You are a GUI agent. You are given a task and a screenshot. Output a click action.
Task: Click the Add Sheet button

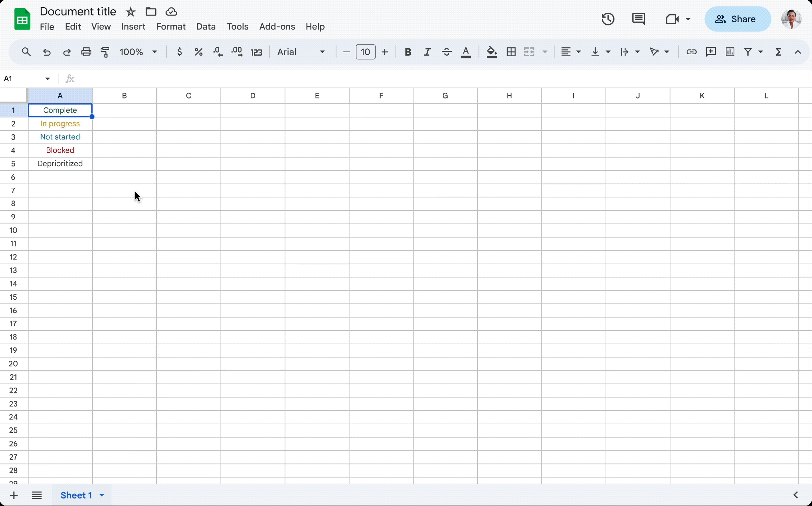(13, 495)
